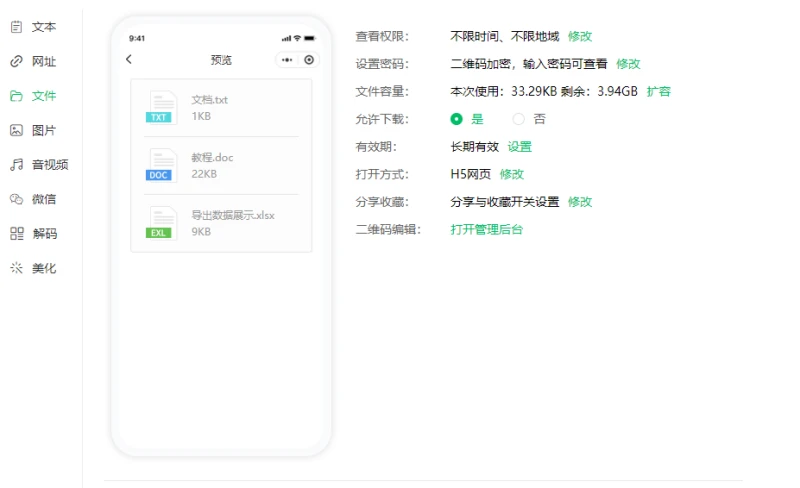Click the 网址 link icon in sidebar
The width and height of the screenshot is (800, 488).
16,62
